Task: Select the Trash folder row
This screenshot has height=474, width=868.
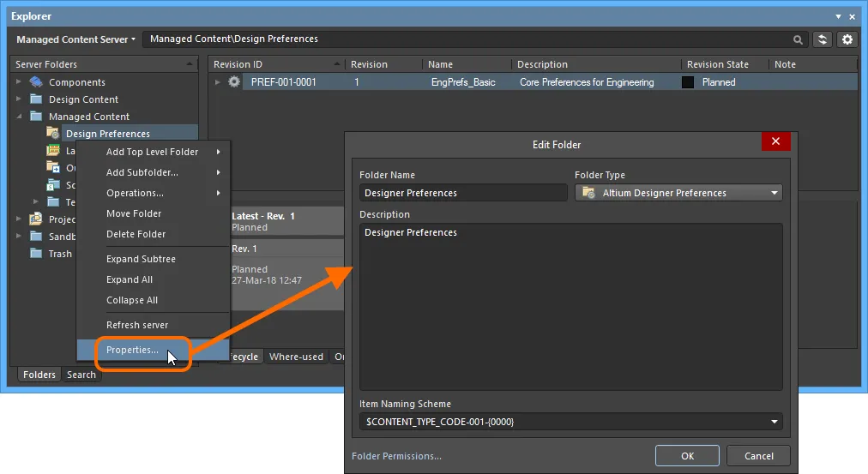Action: (x=60, y=254)
